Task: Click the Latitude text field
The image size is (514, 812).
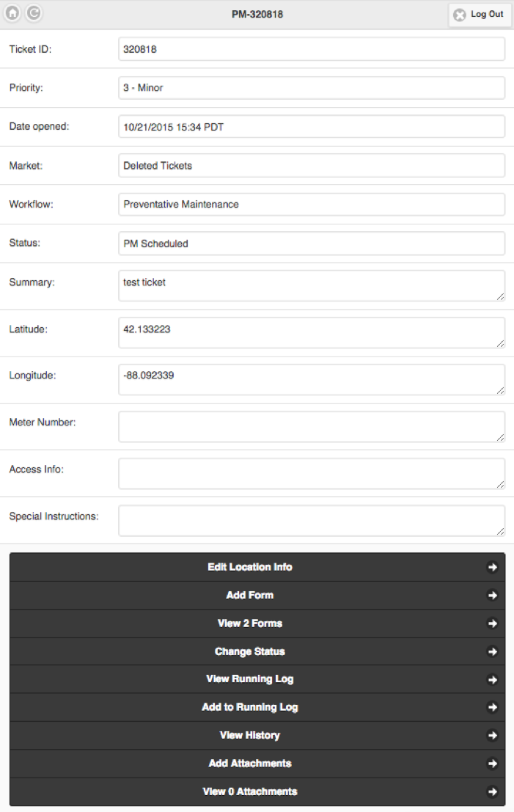Action: coord(311,332)
